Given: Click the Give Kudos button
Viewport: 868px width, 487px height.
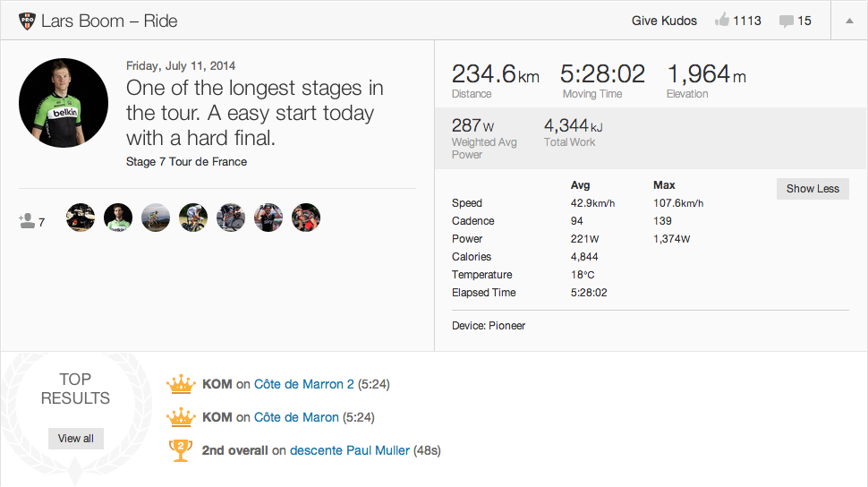Looking at the screenshot, I should click(x=664, y=21).
